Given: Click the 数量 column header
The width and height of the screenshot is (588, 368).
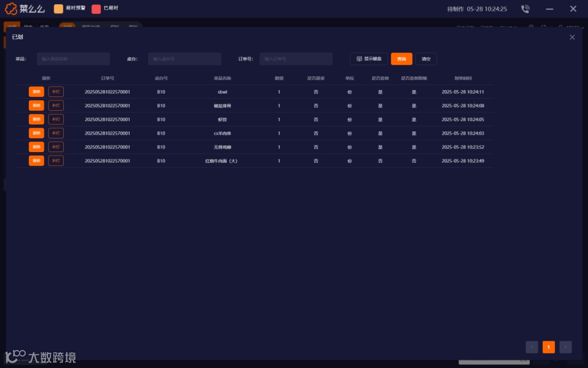Looking at the screenshot, I should (x=279, y=78).
